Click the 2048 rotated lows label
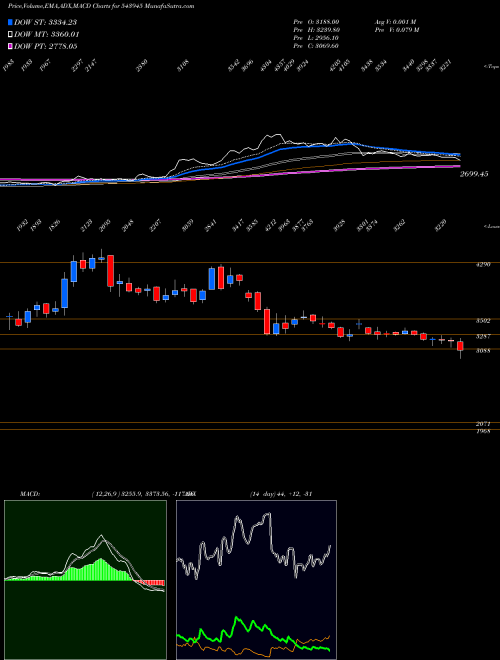 pyautogui.click(x=130, y=226)
